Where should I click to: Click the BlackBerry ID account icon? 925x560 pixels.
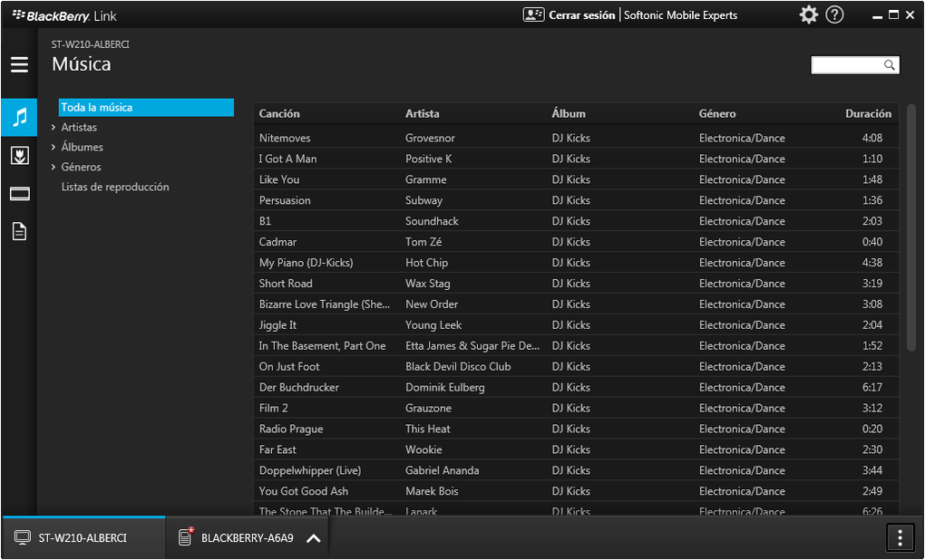[533, 14]
